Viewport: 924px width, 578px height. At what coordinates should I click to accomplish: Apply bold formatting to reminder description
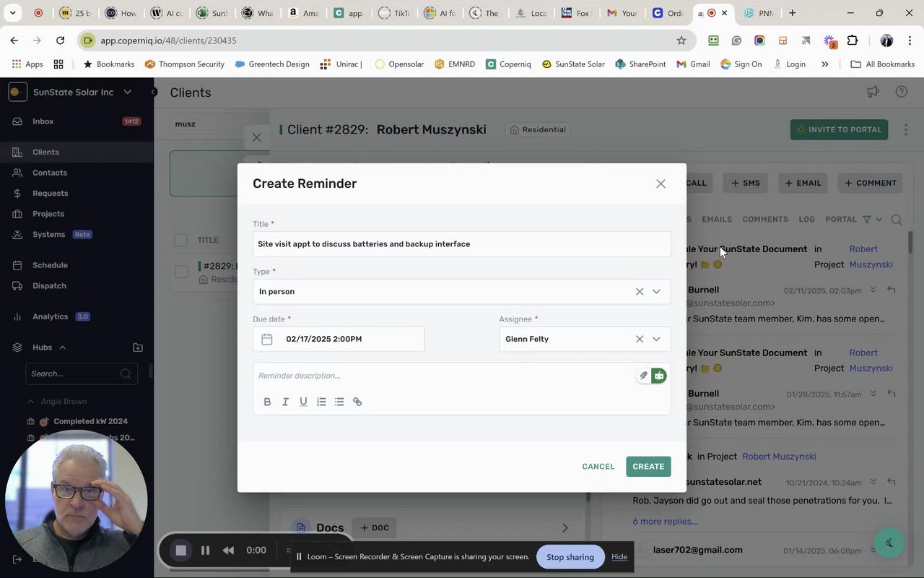[x=267, y=402]
